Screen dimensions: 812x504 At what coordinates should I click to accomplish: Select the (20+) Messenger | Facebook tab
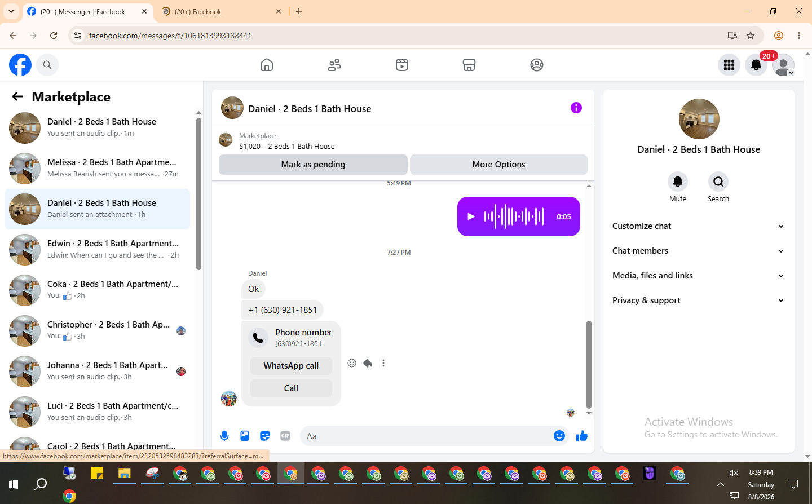(x=87, y=11)
